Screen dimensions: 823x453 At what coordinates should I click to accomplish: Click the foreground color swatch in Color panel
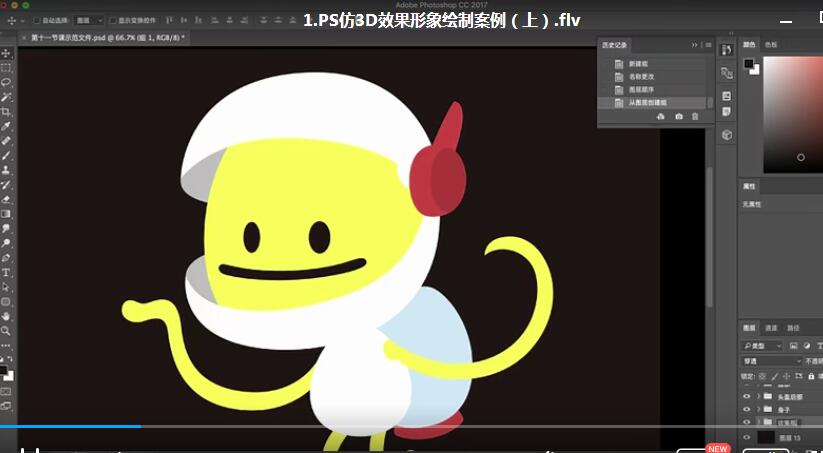[748, 64]
